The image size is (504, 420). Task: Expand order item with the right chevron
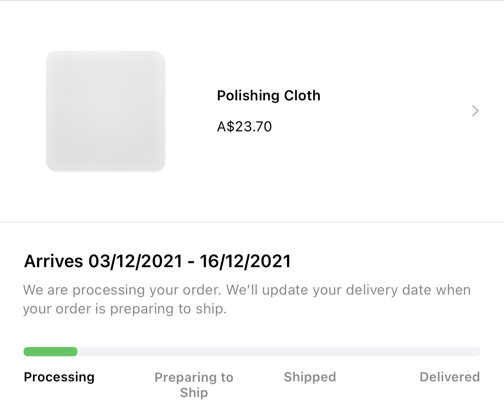475,111
